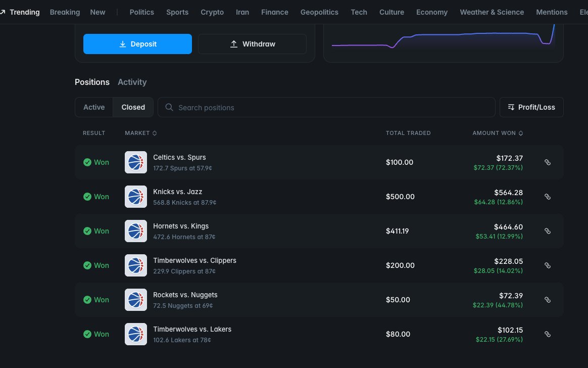The height and width of the screenshot is (368, 588).
Task: Click the Timberwolves vs. Lakers share link icon
Action: [548, 334]
